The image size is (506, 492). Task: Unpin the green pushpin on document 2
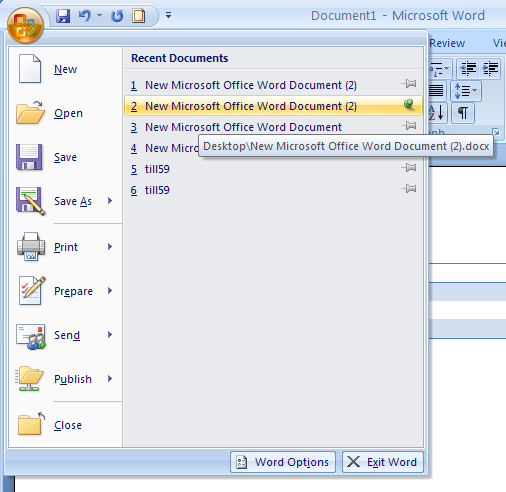[x=409, y=105]
